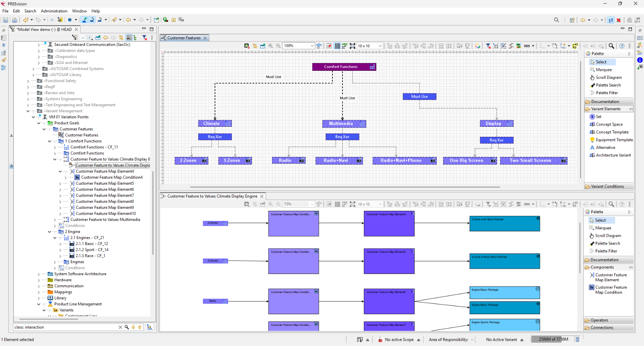Open the File menu
The width and height of the screenshot is (644, 346).
[5, 11]
